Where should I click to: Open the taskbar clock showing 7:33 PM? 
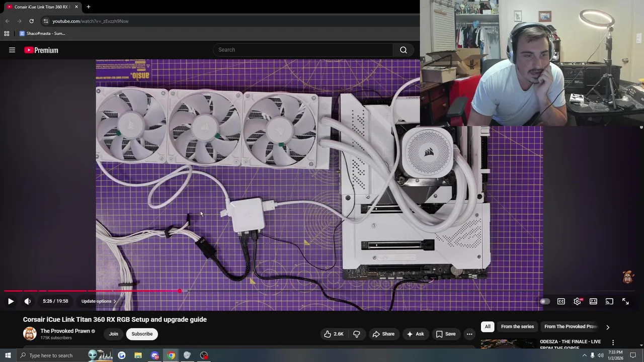[615, 355]
